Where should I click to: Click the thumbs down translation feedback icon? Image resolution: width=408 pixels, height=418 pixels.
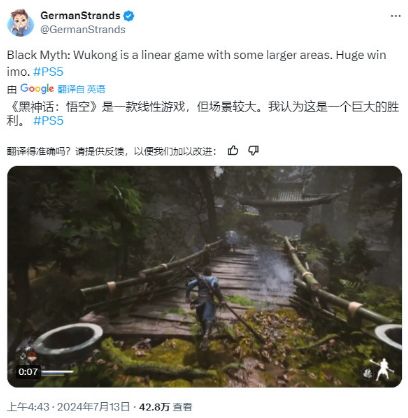253,151
